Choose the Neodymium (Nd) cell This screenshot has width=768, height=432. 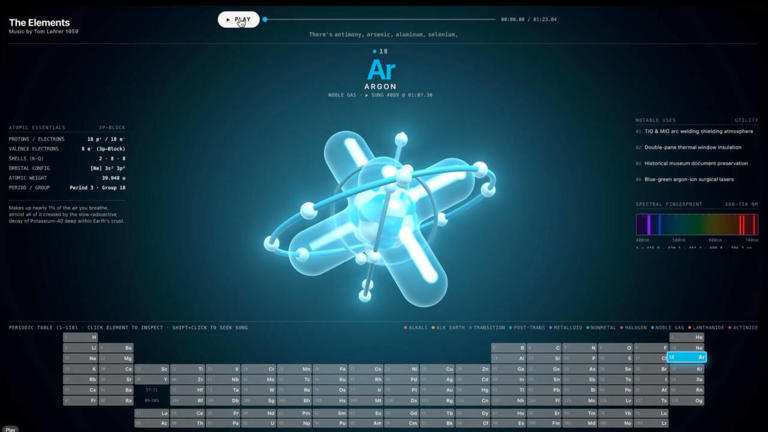259,413
